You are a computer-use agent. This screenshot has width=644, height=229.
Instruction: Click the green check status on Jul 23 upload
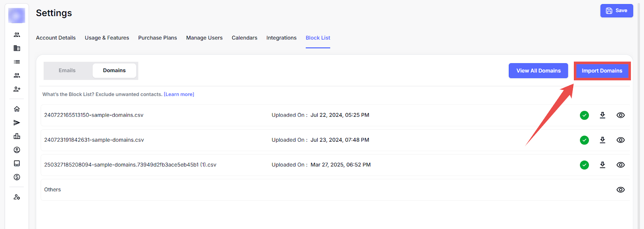point(584,140)
